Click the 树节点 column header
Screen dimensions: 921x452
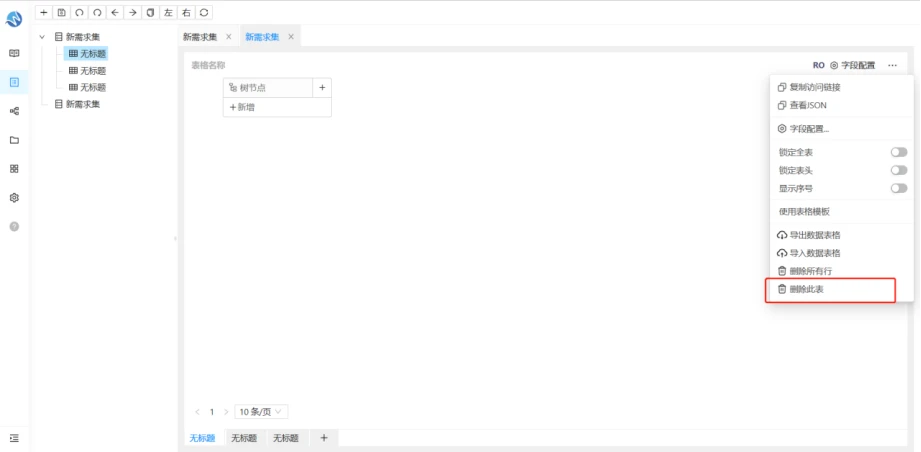[268, 88]
